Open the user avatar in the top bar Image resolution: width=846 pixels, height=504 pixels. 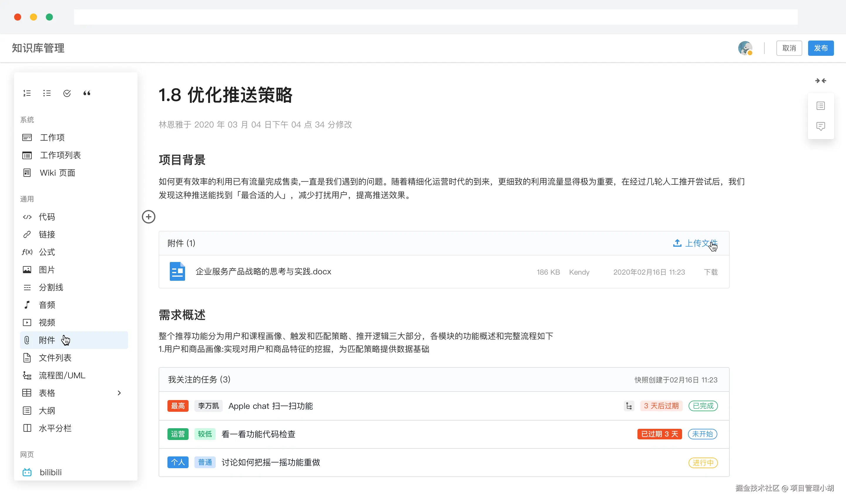click(x=745, y=48)
